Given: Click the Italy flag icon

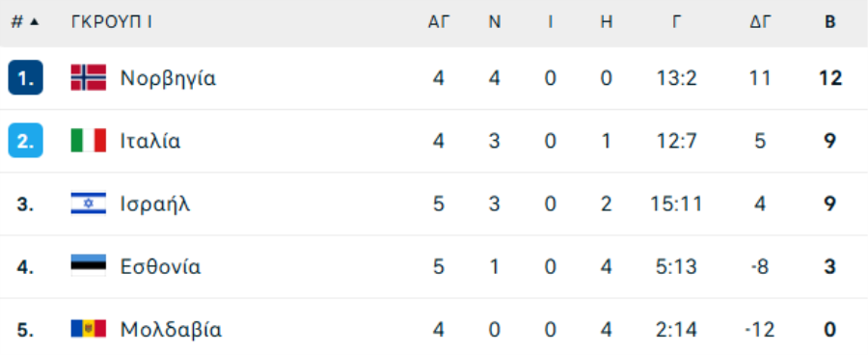Looking at the screenshot, I should tap(89, 141).
